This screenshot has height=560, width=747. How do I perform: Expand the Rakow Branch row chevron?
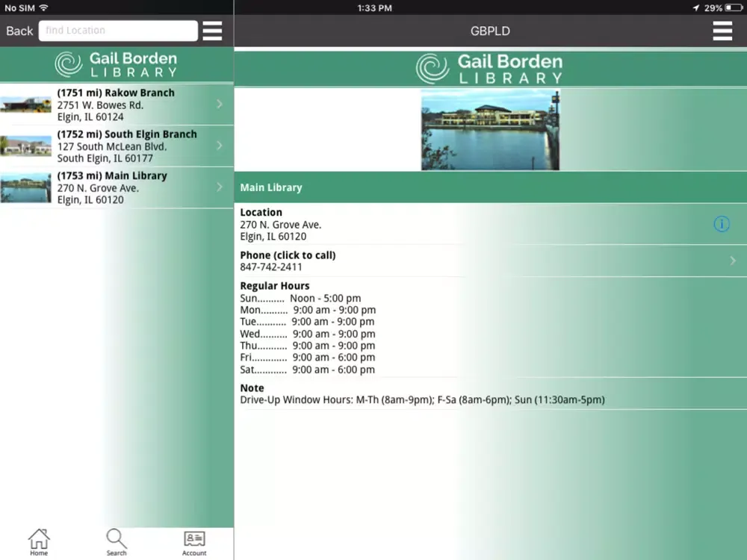219,104
